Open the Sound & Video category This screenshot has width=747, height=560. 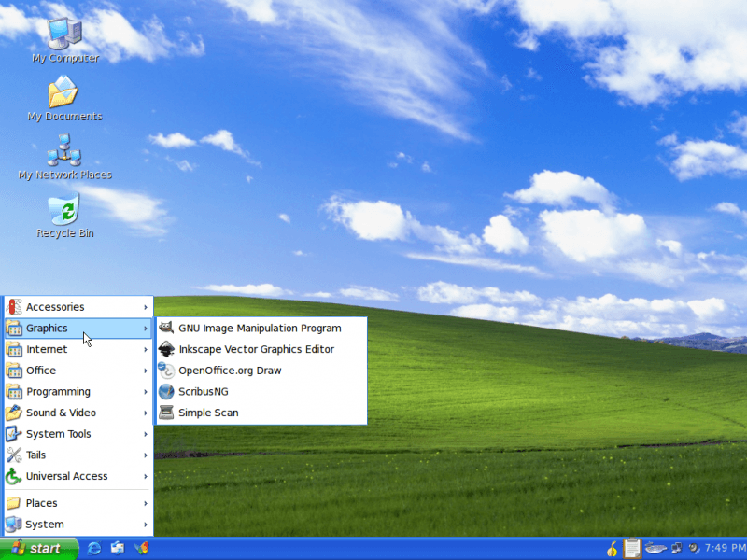pos(78,413)
